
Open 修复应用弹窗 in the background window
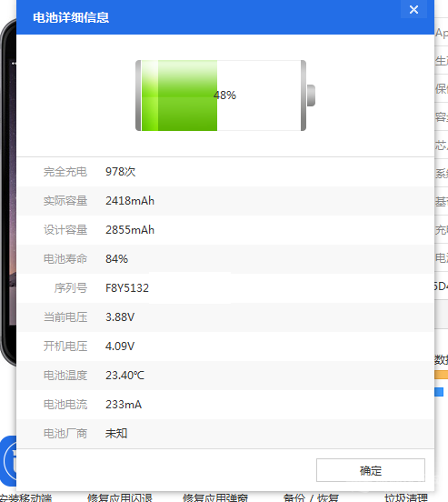pyautogui.click(x=215, y=497)
